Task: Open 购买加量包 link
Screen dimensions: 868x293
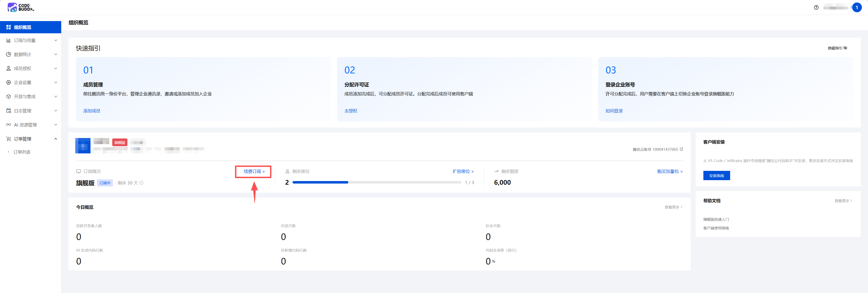Action: tap(669, 171)
